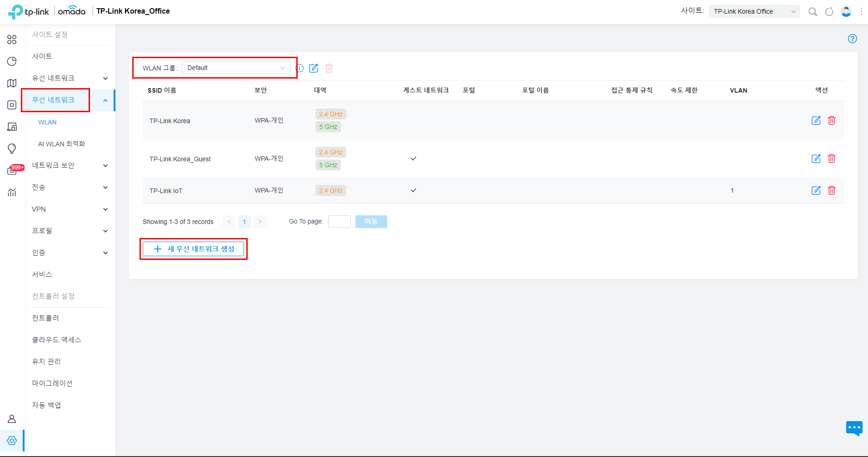This screenshot has height=457, width=868.
Task: Open the WLAN 그룹 Default dropdown
Action: [x=236, y=68]
